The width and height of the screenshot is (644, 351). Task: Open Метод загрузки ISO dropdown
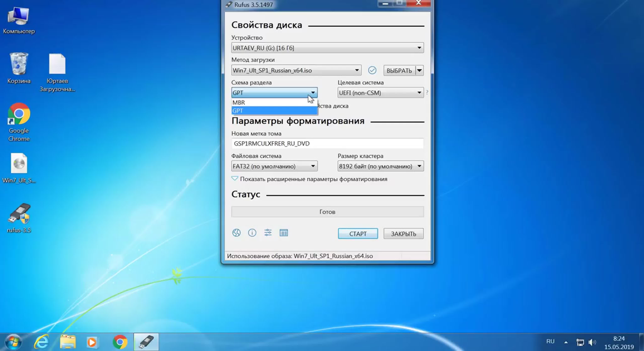point(296,70)
